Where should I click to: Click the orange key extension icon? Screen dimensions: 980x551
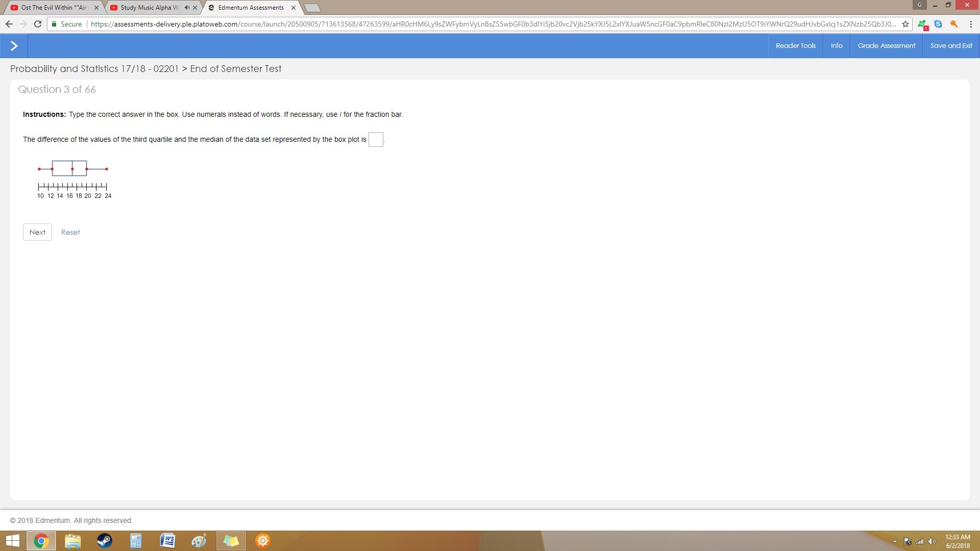tap(953, 24)
